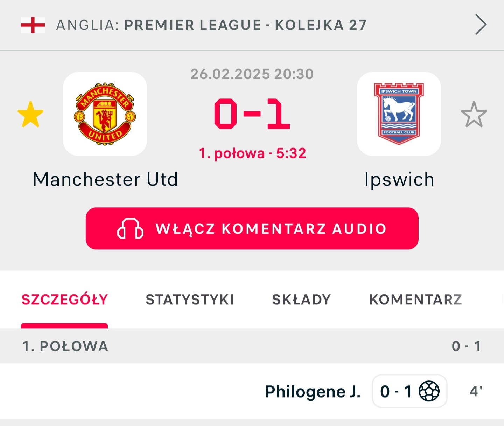The height and width of the screenshot is (426, 504).
Task: Open goalscorer Philogene J.
Action: click(x=313, y=391)
